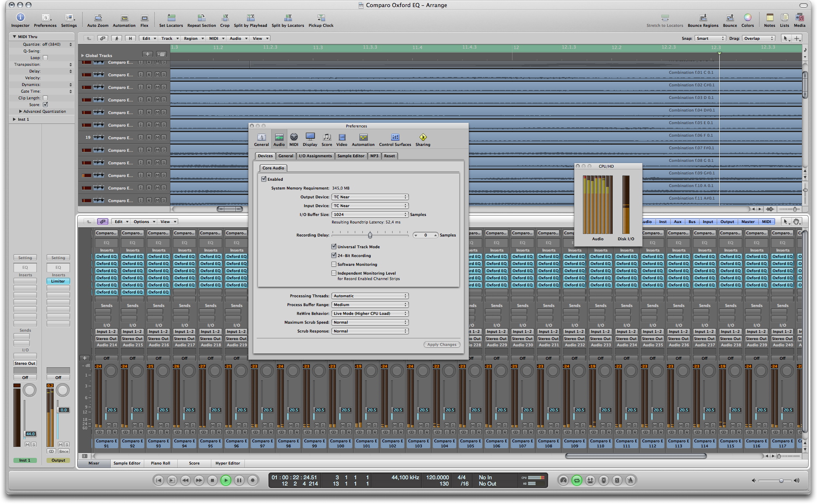Show Master channel in mixer filter
This screenshot has width=817, height=504.
point(748,221)
